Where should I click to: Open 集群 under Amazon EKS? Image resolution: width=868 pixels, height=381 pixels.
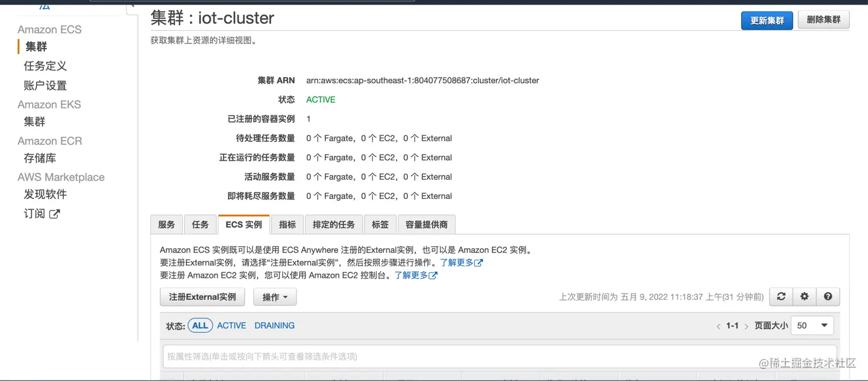tap(35, 122)
